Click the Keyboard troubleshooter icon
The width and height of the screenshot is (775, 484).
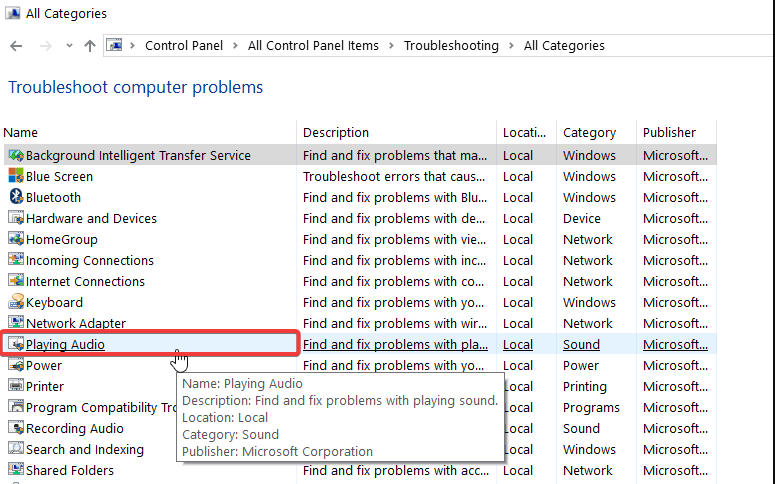pyautogui.click(x=15, y=302)
